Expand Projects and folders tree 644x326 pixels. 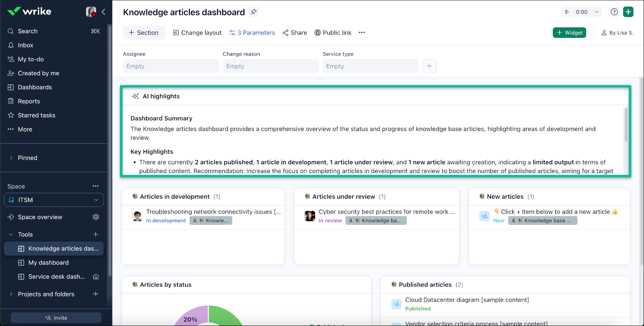[11, 294]
